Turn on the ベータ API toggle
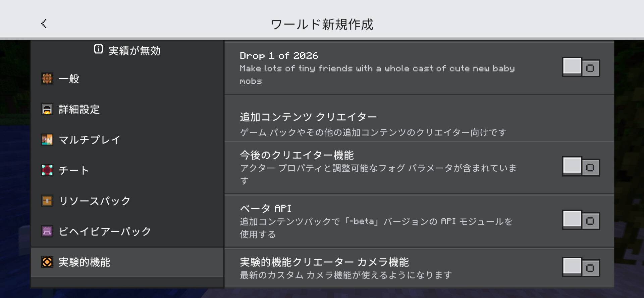644x298 pixels. 581,220
